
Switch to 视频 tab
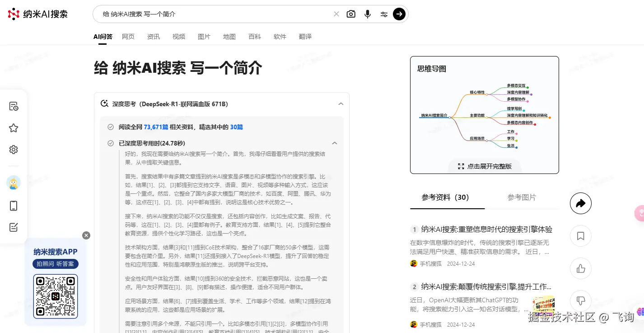point(179,37)
